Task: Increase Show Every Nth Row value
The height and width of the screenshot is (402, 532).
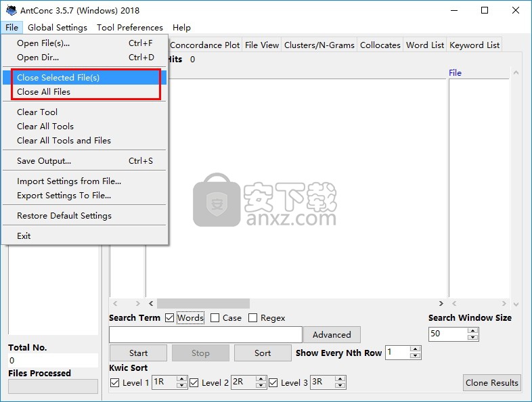Action: pos(416,349)
